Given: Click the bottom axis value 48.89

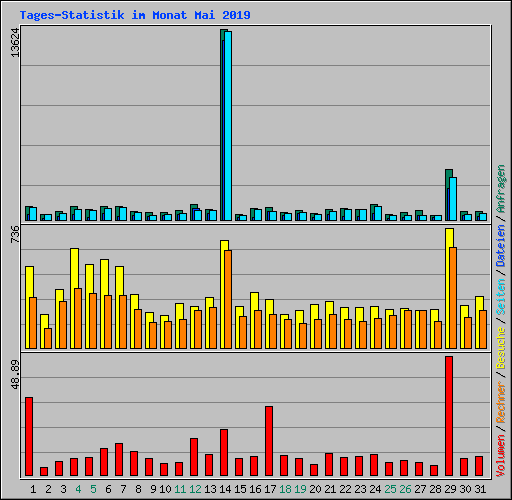Looking at the screenshot, I should (x=15, y=374).
